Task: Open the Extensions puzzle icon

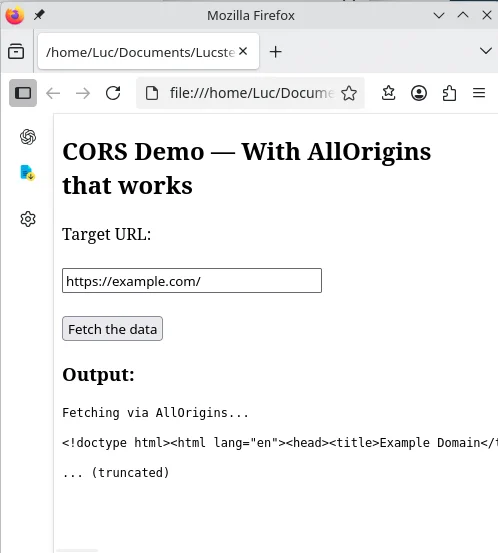Action: click(x=449, y=93)
